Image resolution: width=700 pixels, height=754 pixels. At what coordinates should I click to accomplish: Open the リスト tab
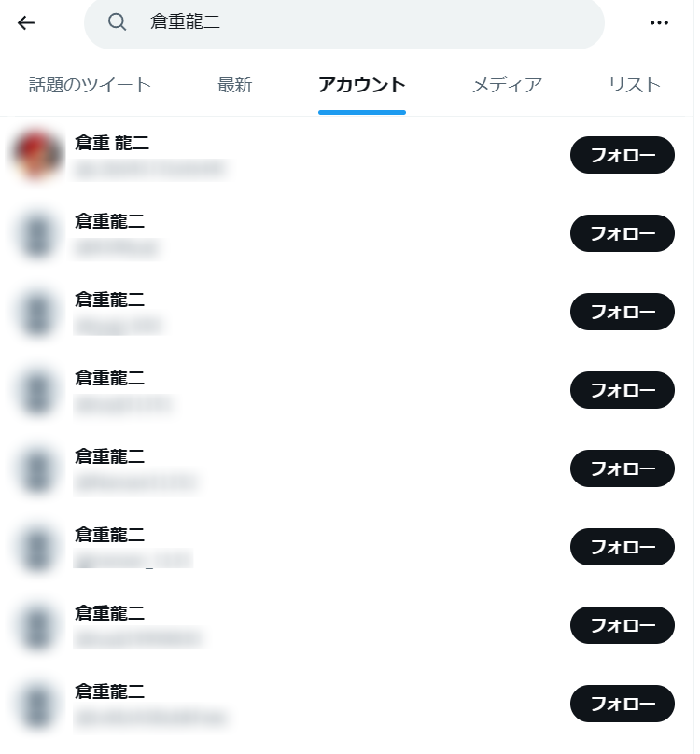(635, 85)
